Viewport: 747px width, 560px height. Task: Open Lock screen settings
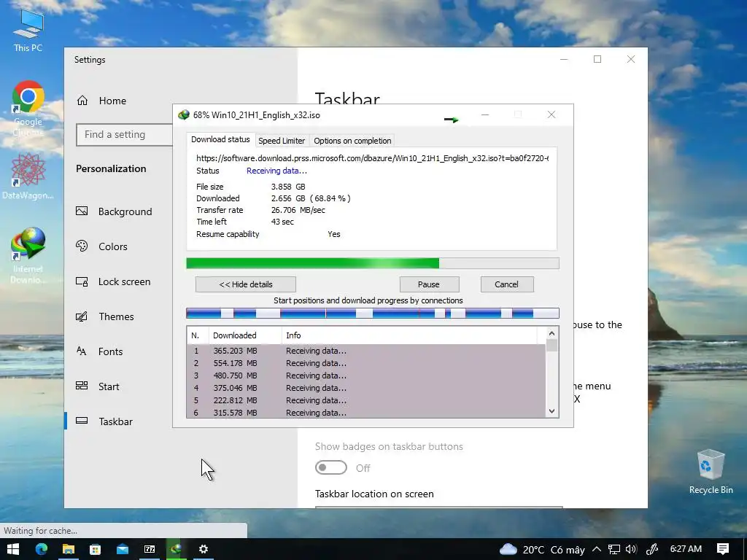pos(113,281)
